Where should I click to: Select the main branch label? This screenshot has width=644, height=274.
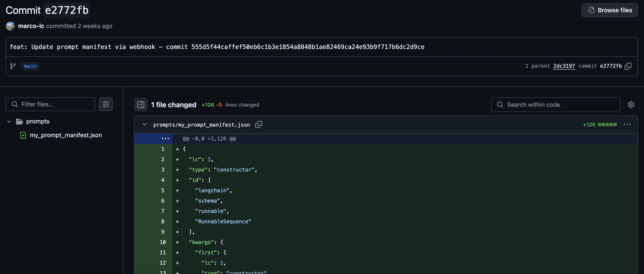pos(30,66)
